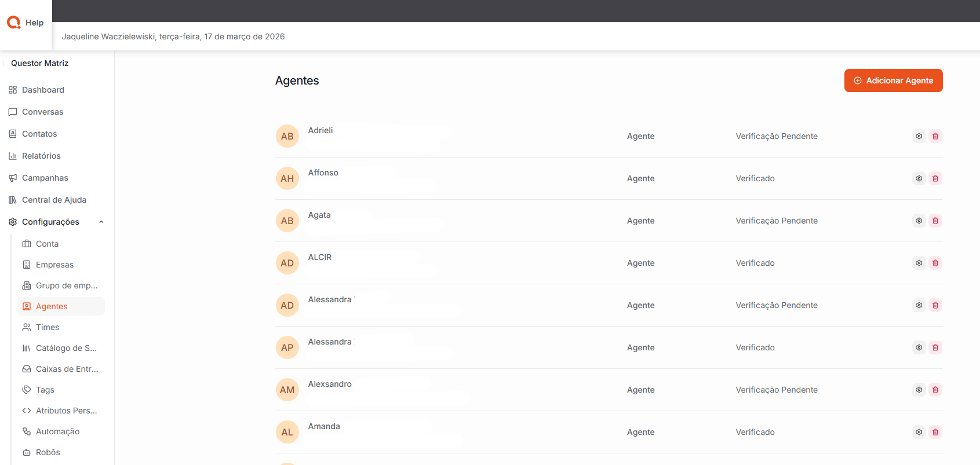
Task: Click the settings gear icon for Adrieli
Action: coord(919,136)
